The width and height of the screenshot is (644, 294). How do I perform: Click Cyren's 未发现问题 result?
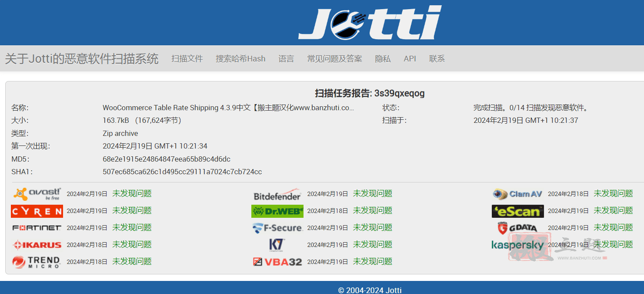point(132,210)
